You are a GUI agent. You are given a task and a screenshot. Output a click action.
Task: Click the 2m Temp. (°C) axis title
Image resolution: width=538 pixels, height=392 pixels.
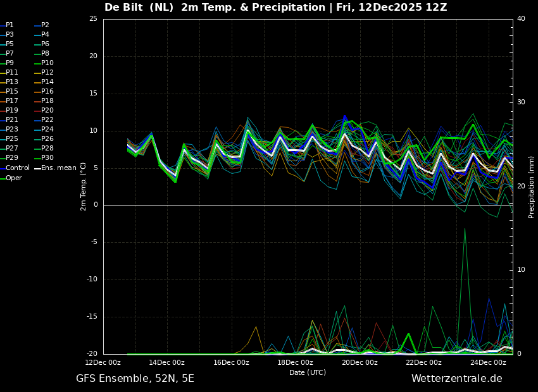tap(83, 187)
